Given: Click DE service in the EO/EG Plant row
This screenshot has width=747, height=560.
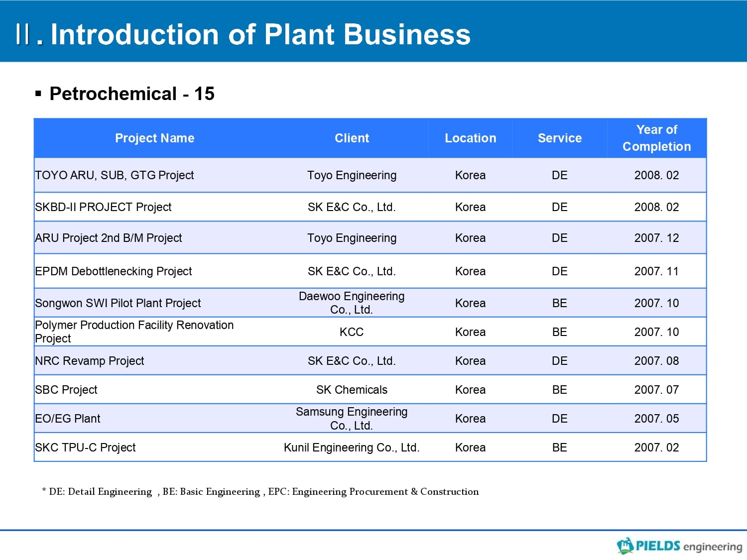Looking at the screenshot, I should 560,419.
